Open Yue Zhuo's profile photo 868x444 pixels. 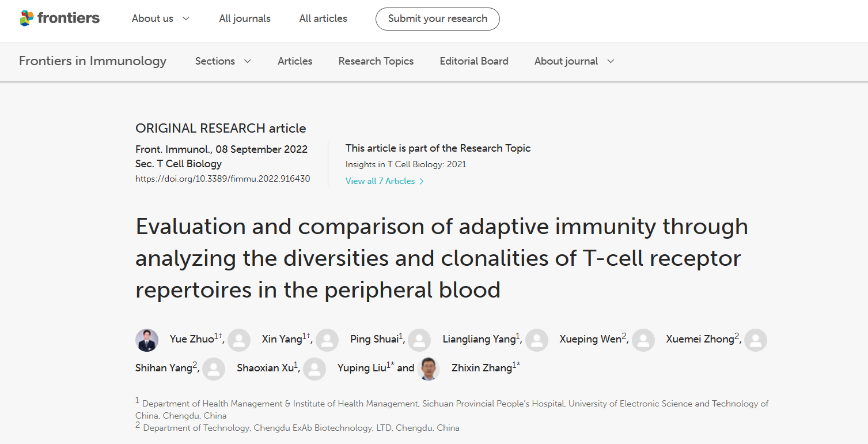[x=147, y=340]
